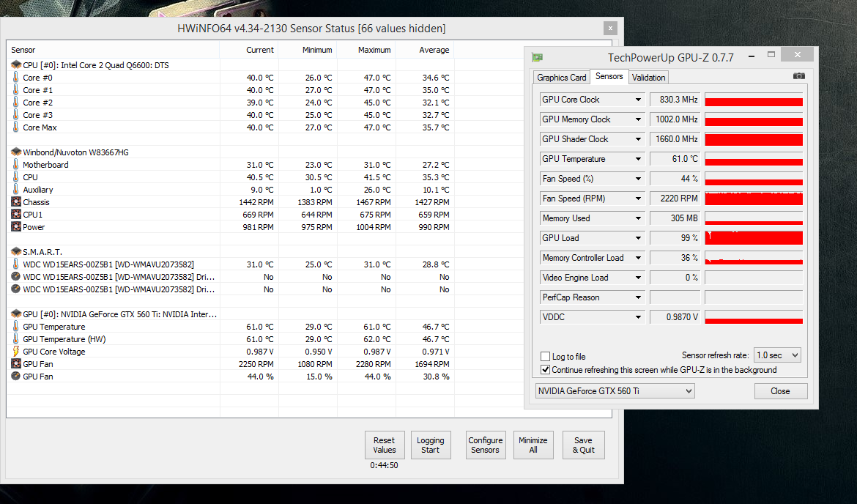The width and height of the screenshot is (857, 504).
Task: Open VDDC sensor dropdown
Action: click(638, 317)
